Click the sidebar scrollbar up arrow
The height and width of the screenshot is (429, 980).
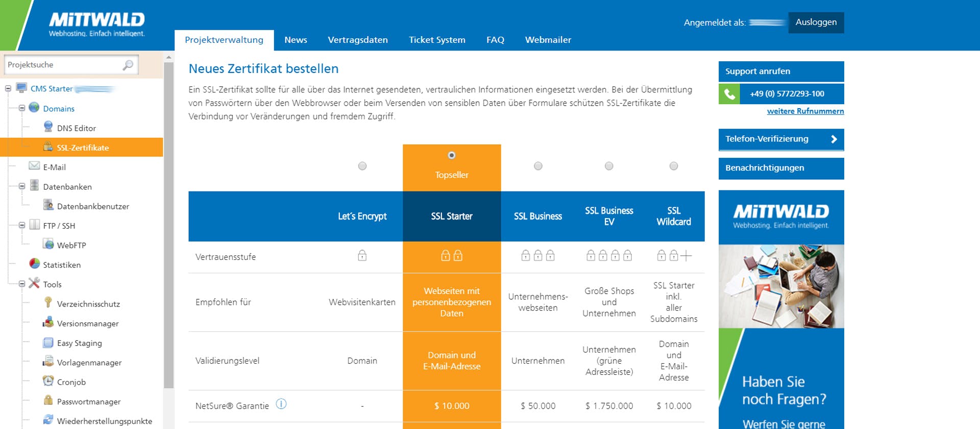point(169,57)
